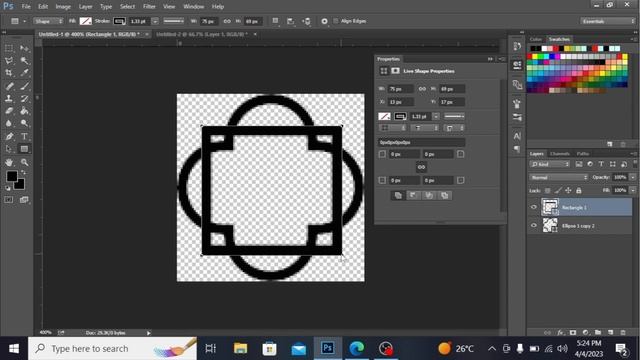Select the Lasso tool
The height and width of the screenshot is (360, 640).
pos(9,60)
